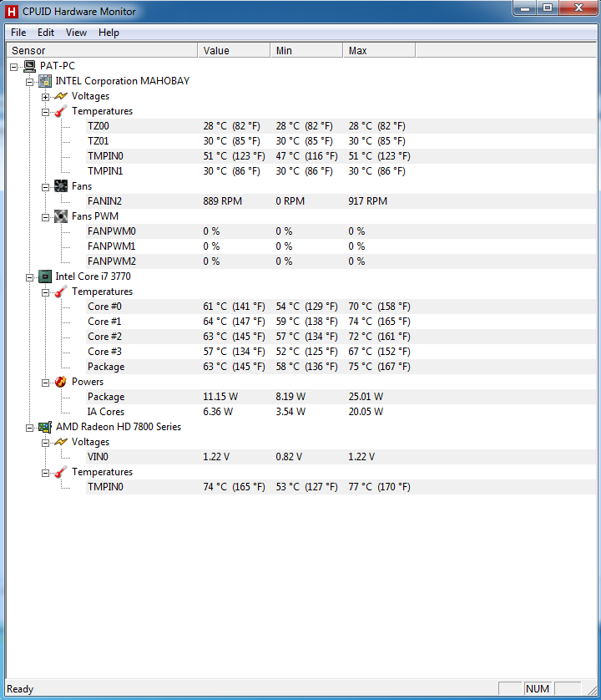
Task: Click the Fans PWM icon
Action: tap(61, 216)
